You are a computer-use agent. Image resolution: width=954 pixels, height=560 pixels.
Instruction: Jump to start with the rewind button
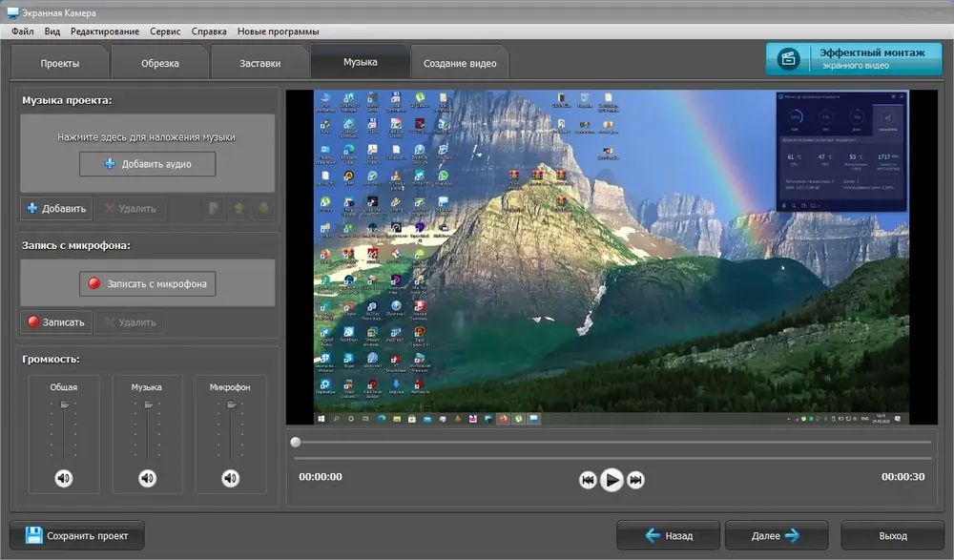(x=587, y=480)
